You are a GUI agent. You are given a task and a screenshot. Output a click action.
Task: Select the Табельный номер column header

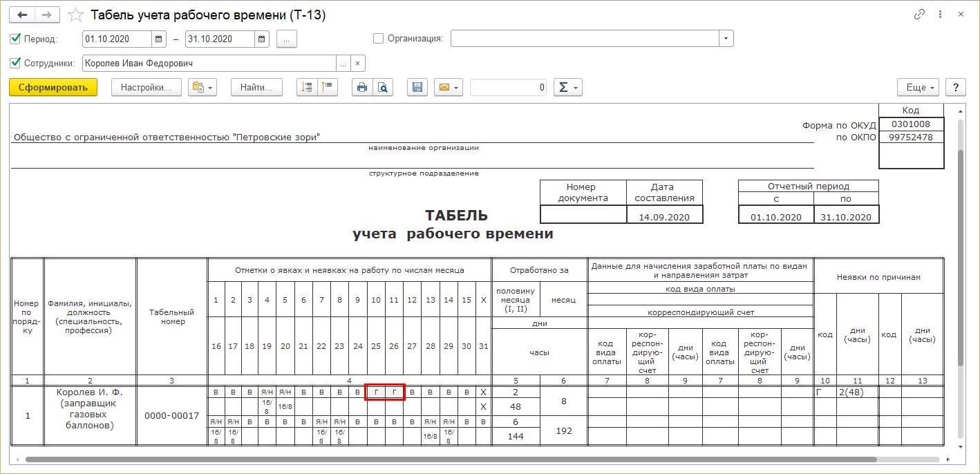click(172, 316)
